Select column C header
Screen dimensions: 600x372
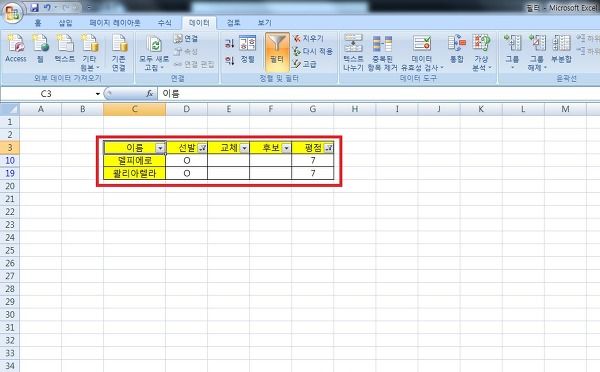point(134,109)
